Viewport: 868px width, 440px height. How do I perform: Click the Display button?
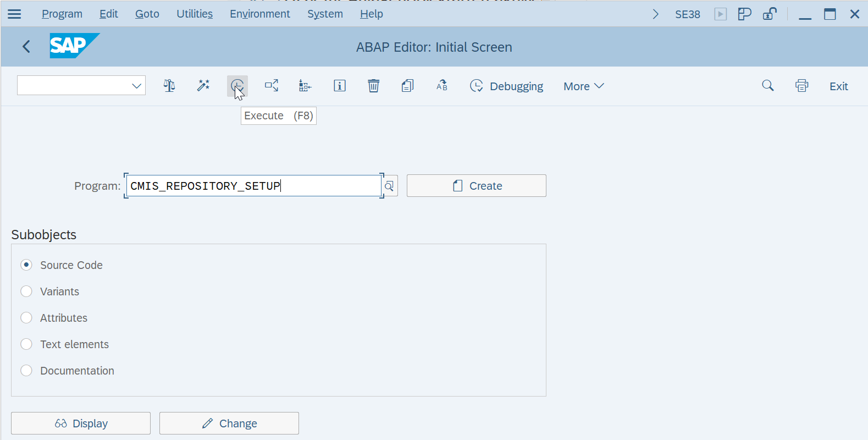pyautogui.click(x=81, y=424)
